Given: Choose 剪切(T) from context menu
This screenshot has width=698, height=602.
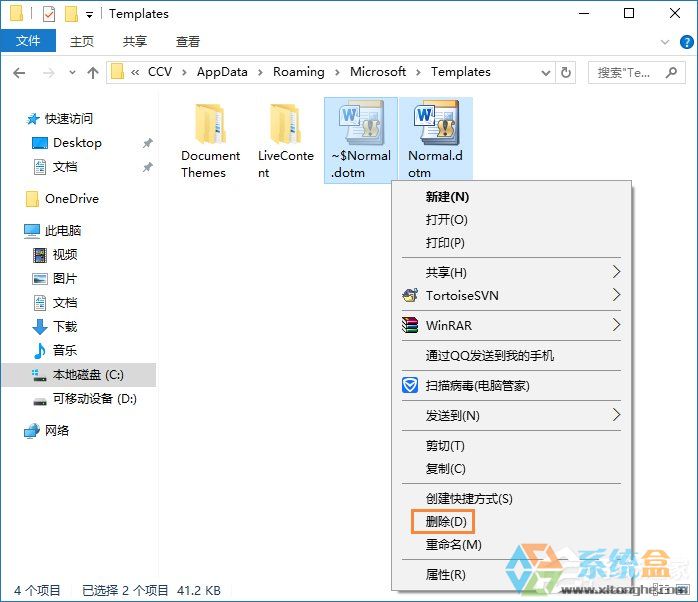Looking at the screenshot, I should point(511,446).
